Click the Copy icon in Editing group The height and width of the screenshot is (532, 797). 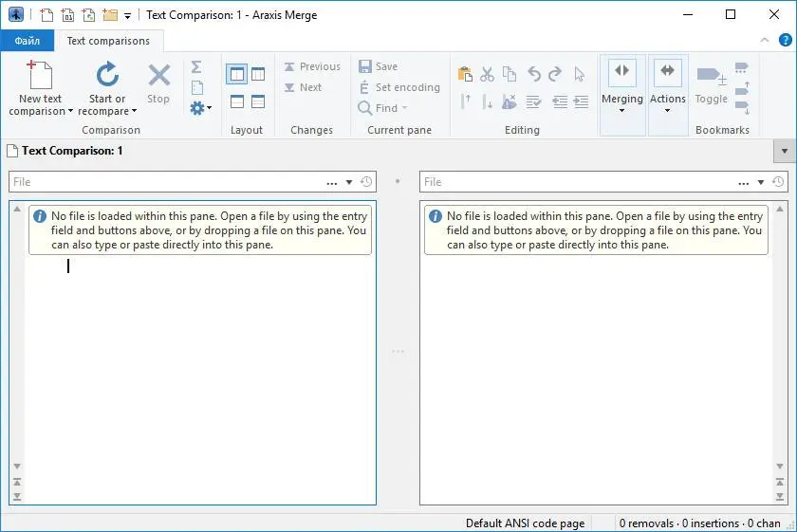coord(510,74)
